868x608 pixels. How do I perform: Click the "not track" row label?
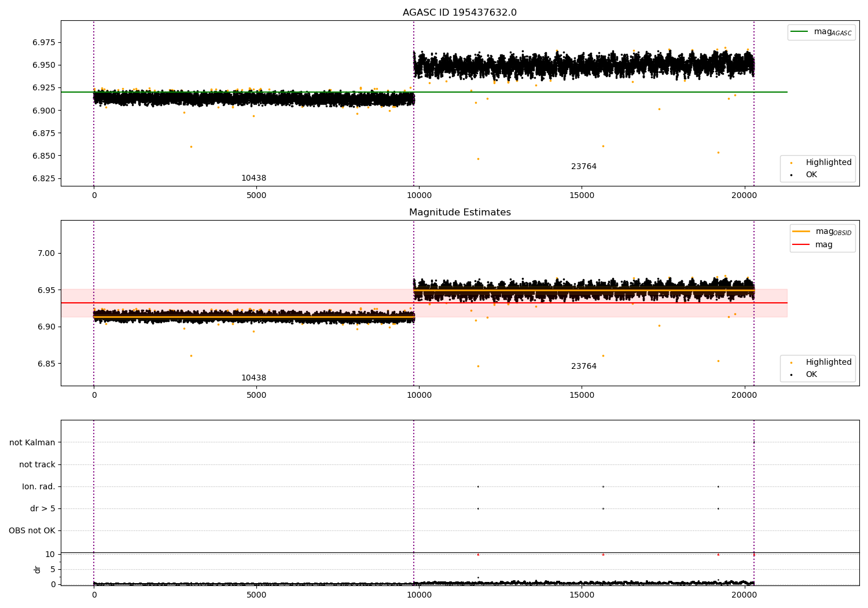37,465
